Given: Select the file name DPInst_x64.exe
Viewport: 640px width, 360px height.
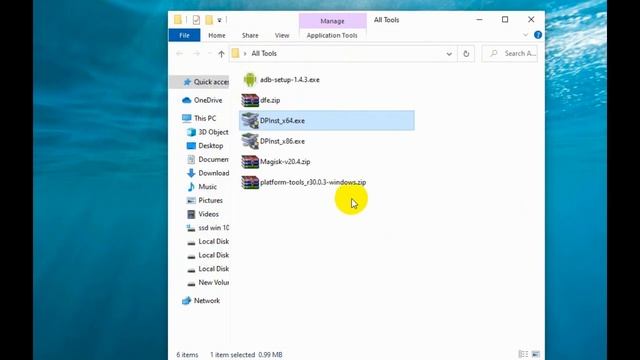Looking at the screenshot, I should 282,121.
